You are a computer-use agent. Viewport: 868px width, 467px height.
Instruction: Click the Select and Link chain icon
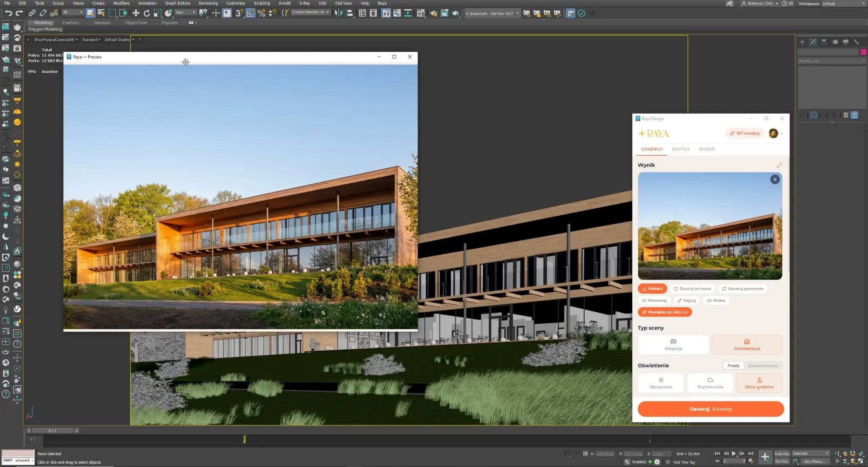32,13
